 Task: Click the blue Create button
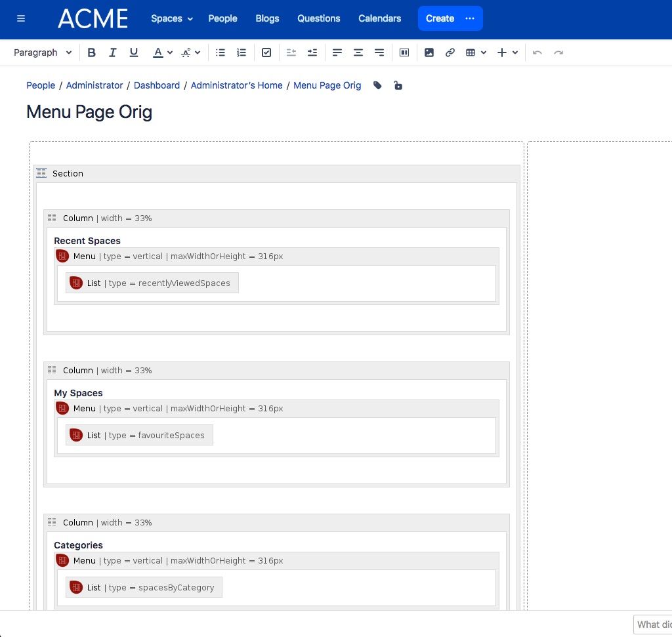pos(440,18)
